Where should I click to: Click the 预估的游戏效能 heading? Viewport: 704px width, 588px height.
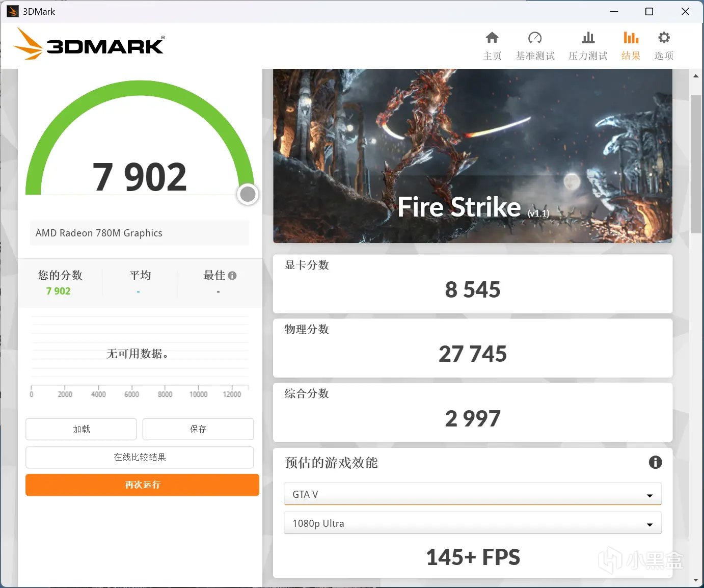pyautogui.click(x=331, y=463)
